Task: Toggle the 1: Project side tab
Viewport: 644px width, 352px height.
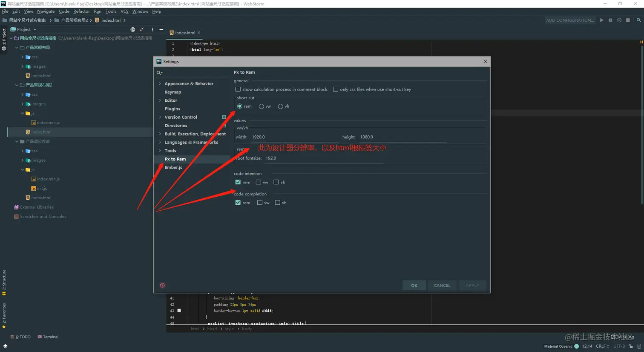Action: point(4,39)
